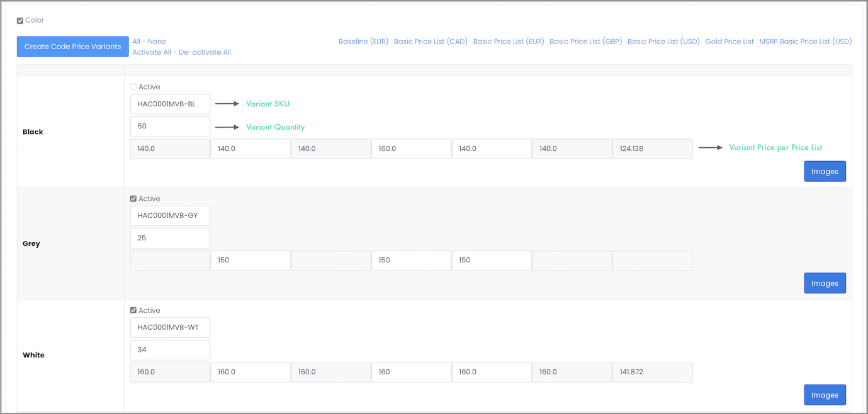Enable the Active checkbox for Black
Image resolution: width=868 pixels, height=414 pixels.
point(133,87)
